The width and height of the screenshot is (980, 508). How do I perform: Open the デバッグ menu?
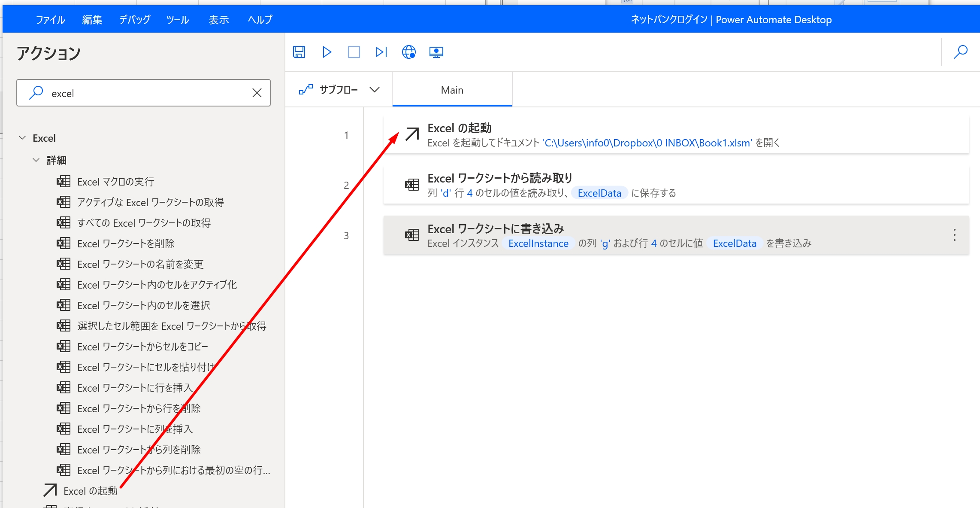click(135, 20)
